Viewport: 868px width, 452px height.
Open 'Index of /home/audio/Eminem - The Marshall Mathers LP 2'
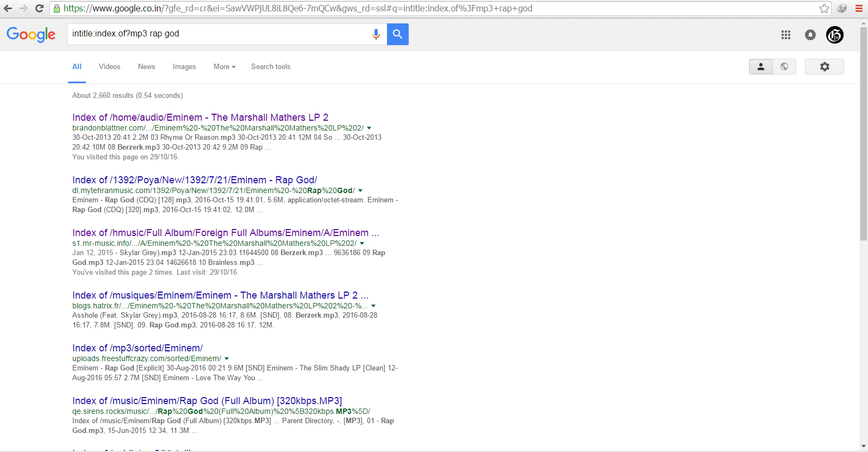click(200, 117)
